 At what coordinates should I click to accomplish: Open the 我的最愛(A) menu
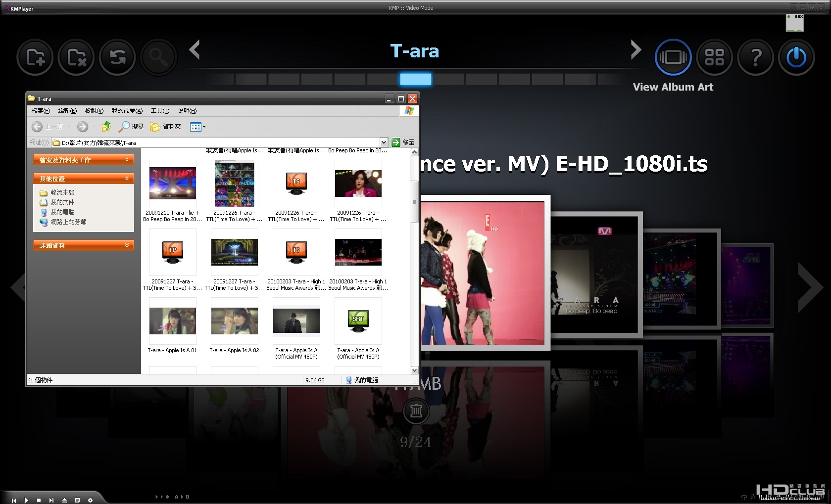(127, 111)
